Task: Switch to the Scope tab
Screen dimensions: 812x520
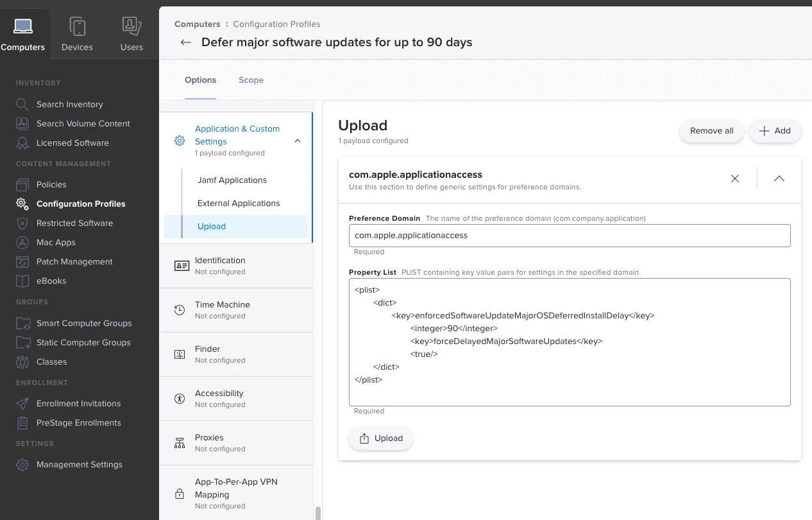Action: tap(251, 80)
